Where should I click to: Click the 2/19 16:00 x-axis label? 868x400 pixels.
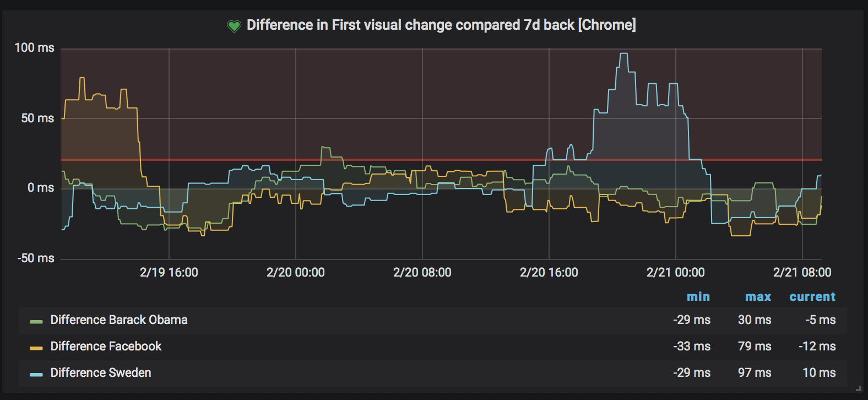click(x=169, y=272)
